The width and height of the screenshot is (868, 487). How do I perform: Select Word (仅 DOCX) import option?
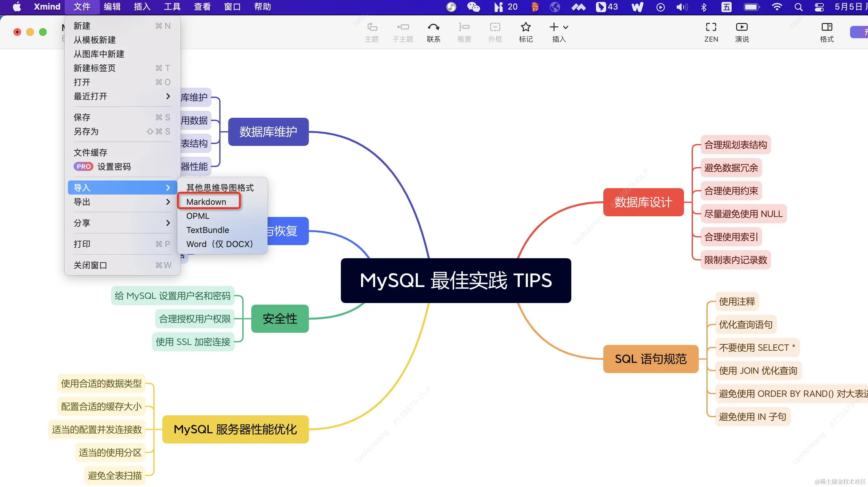pyautogui.click(x=222, y=244)
